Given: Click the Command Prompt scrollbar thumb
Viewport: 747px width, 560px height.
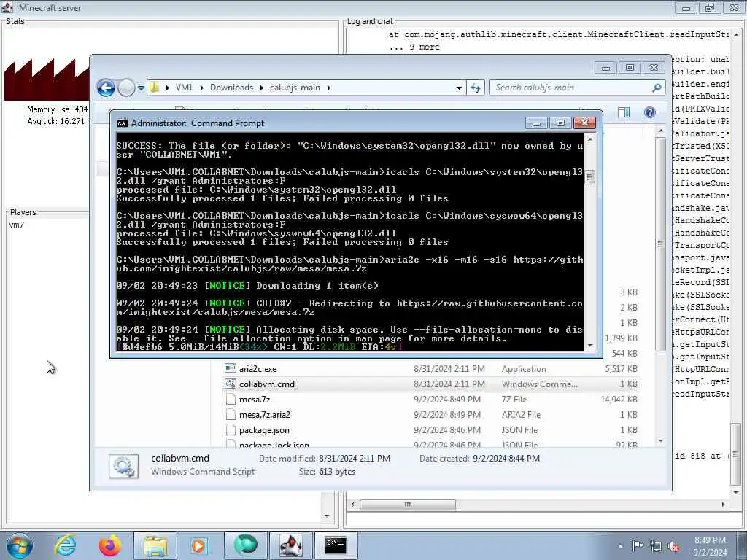Looking at the screenshot, I should 589,177.
